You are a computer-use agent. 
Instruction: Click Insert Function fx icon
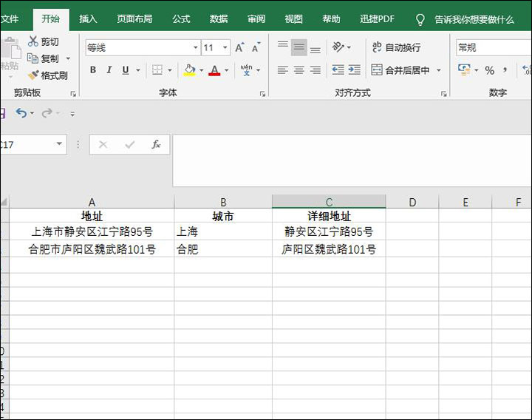coord(156,145)
